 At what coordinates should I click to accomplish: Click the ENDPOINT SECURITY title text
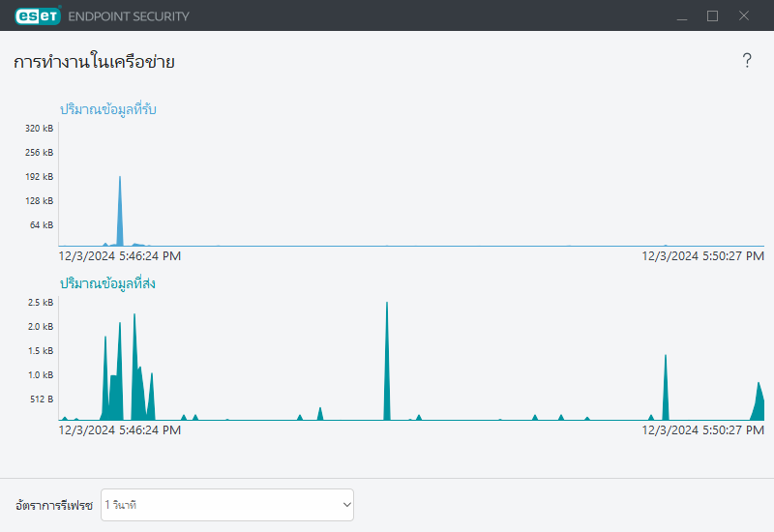click(x=129, y=16)
